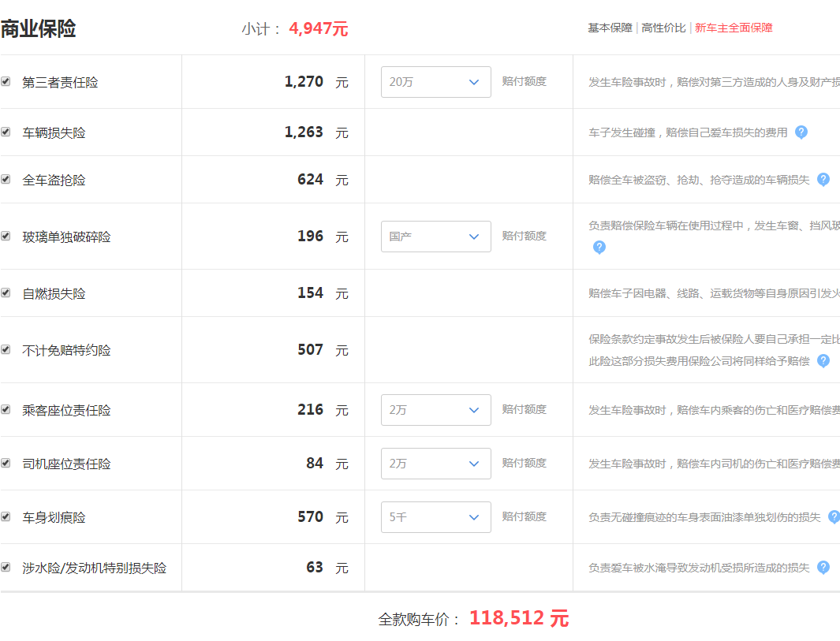Select the 高性价比 plan tab
This screenshot has width=840, height=641.
(x=663, y=28)
